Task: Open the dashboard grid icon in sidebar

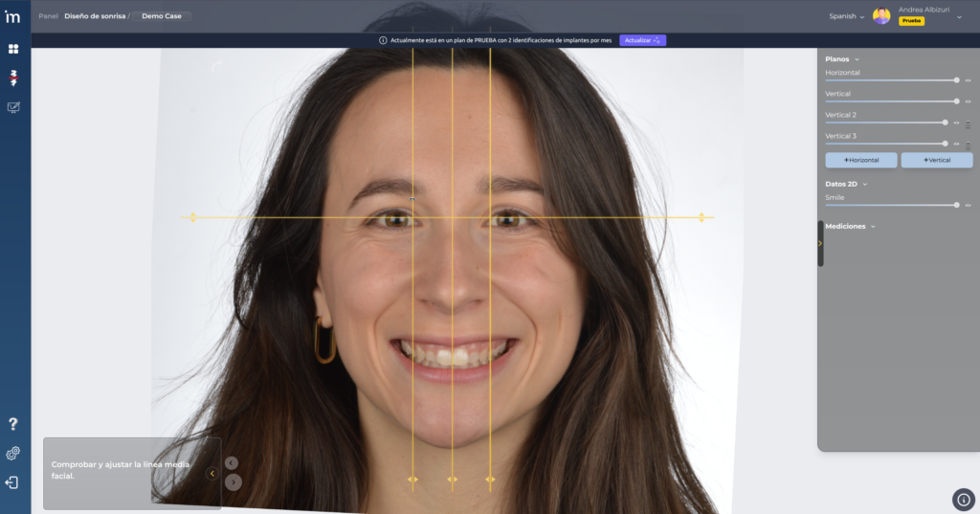Action: (13, 49)
